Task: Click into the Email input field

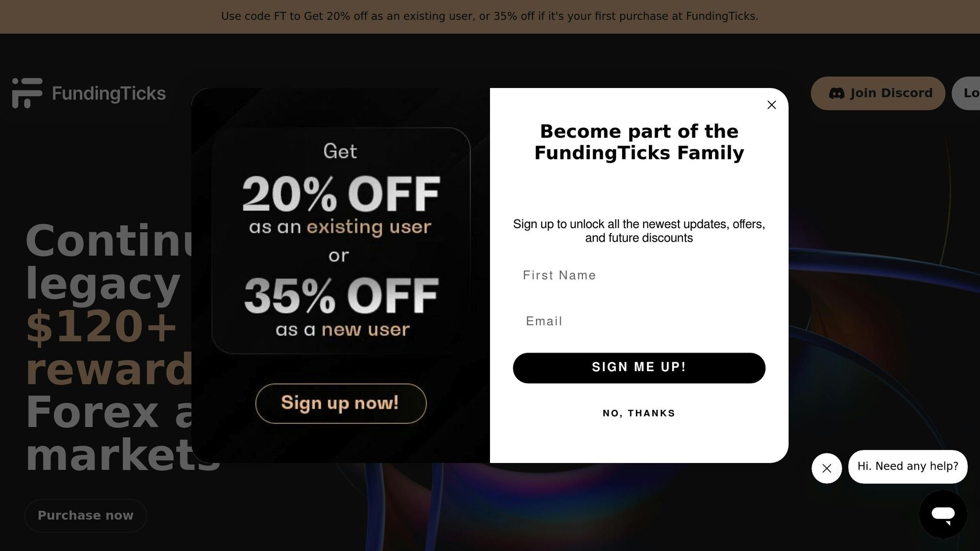Action: pos(639,321)
